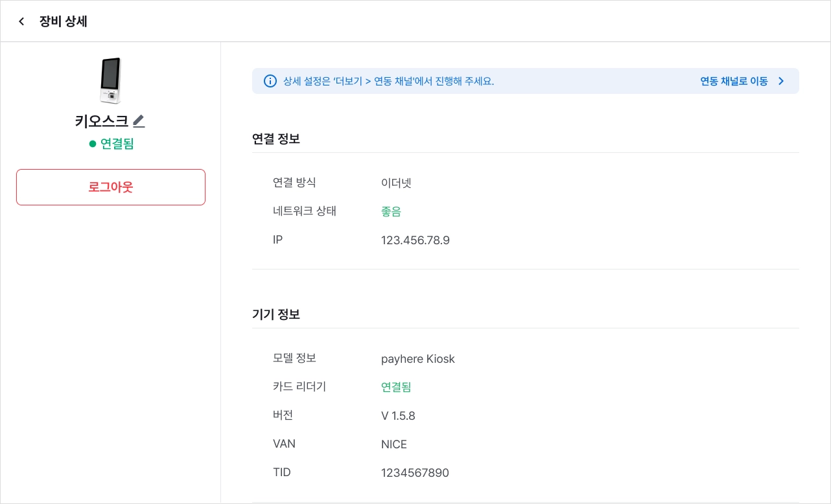The height and width of the screenshot is (504, 831).
Task: Edit the 키오스크 name with pencil icon
Action: [139, 120]
